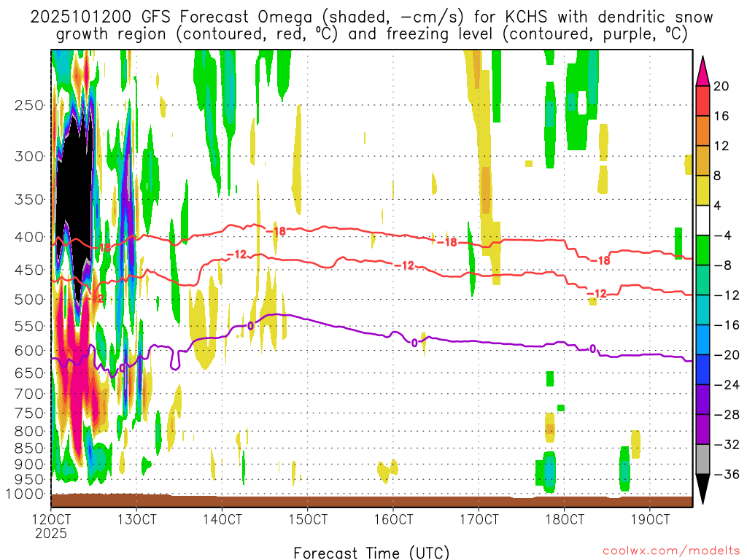Click the 950 pressure level label

[29, 479]
